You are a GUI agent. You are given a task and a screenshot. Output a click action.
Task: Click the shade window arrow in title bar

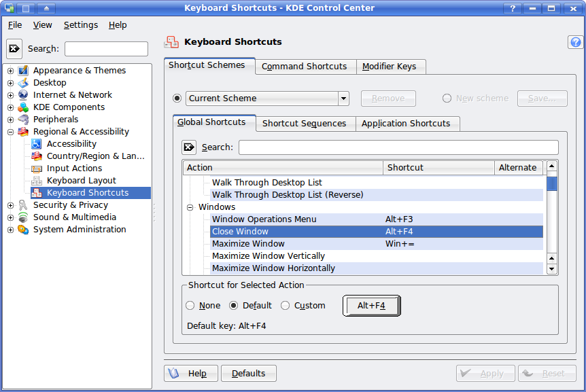click(x=46, y=8)
